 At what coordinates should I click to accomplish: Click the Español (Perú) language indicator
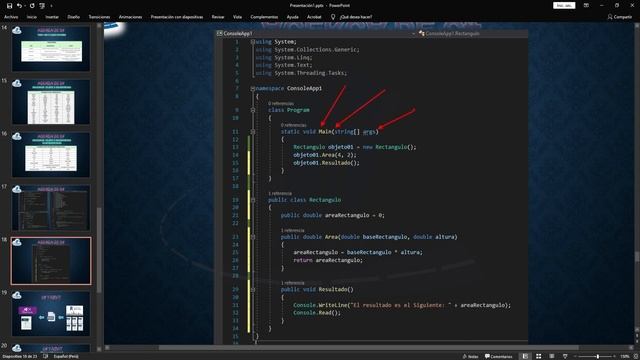[x=66, y=356]
